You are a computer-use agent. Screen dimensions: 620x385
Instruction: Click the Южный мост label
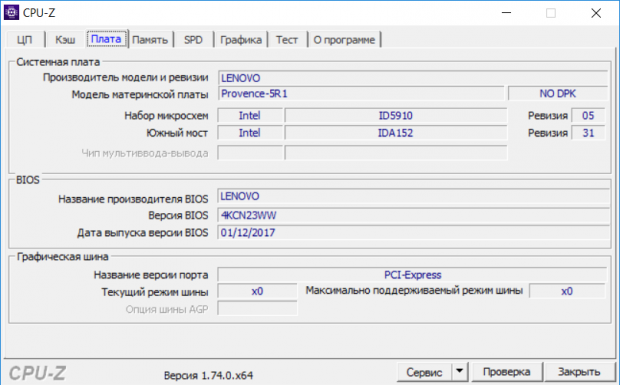(177, 133)
